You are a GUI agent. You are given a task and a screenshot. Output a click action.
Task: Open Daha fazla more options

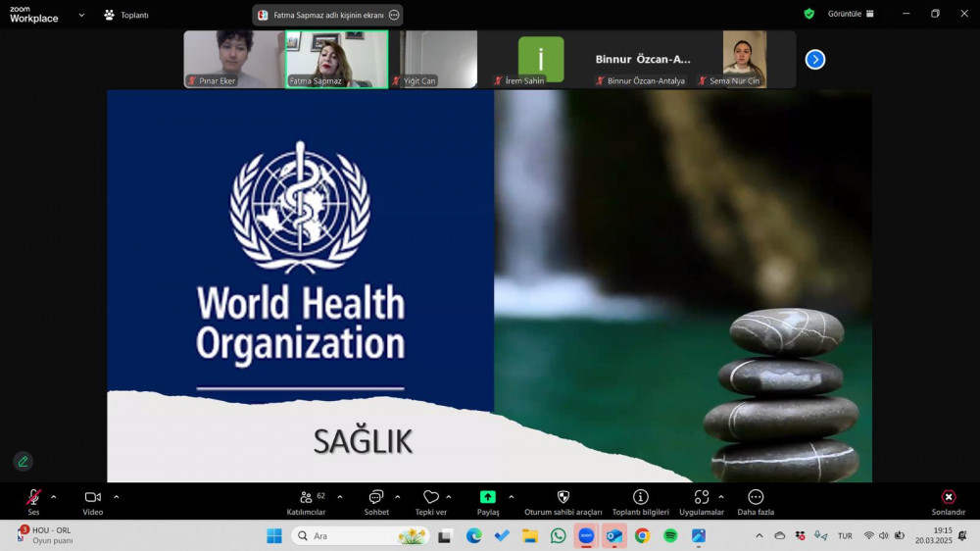click(x=756, y=502)
